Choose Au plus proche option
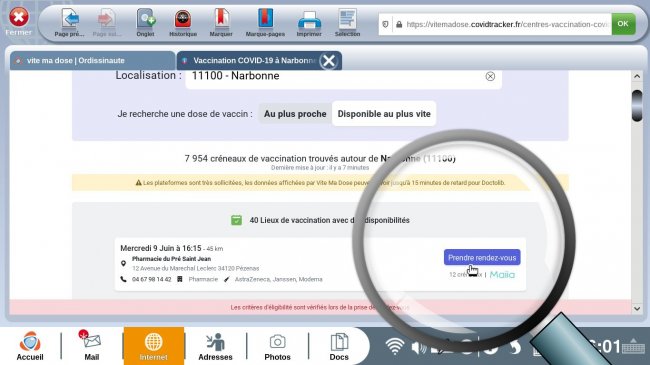650x365 pixels. coord(295,114)
